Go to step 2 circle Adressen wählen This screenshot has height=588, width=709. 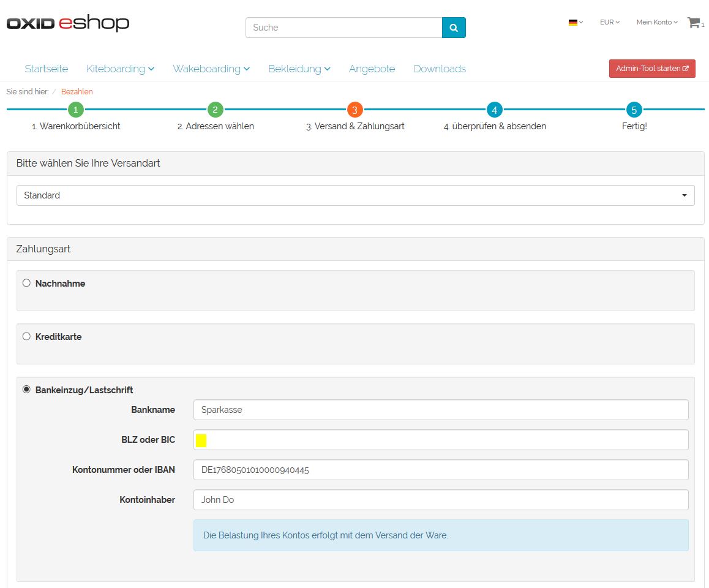[215, 110]
